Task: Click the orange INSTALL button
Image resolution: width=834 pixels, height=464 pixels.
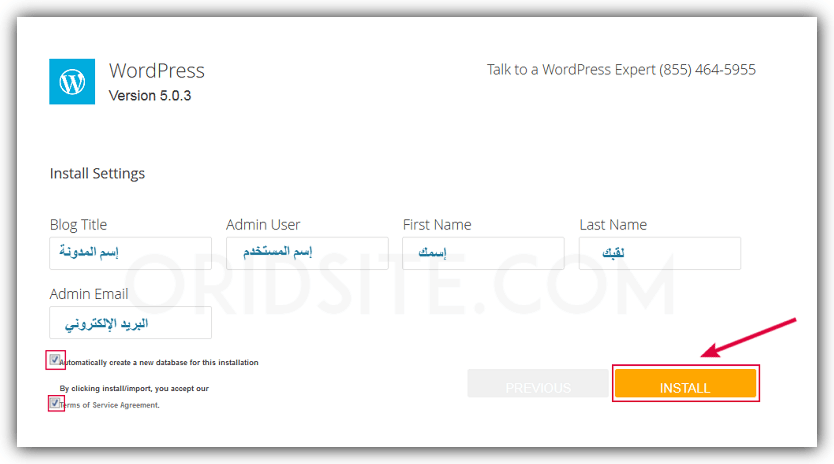Action: point(685,383)
